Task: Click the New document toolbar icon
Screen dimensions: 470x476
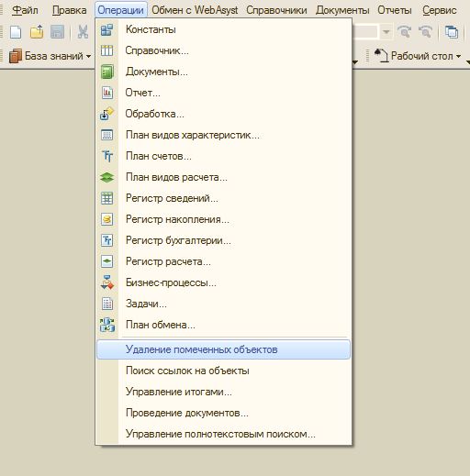Action: [16, 31]
